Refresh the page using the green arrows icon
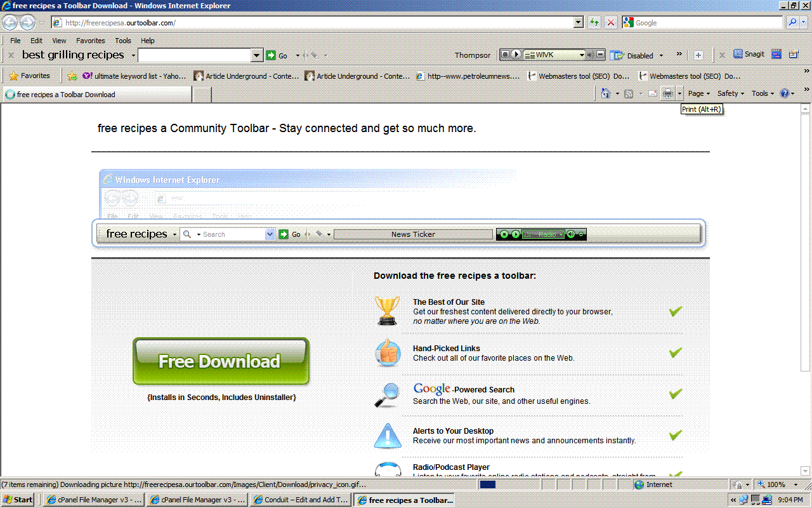 coord(594,23)
